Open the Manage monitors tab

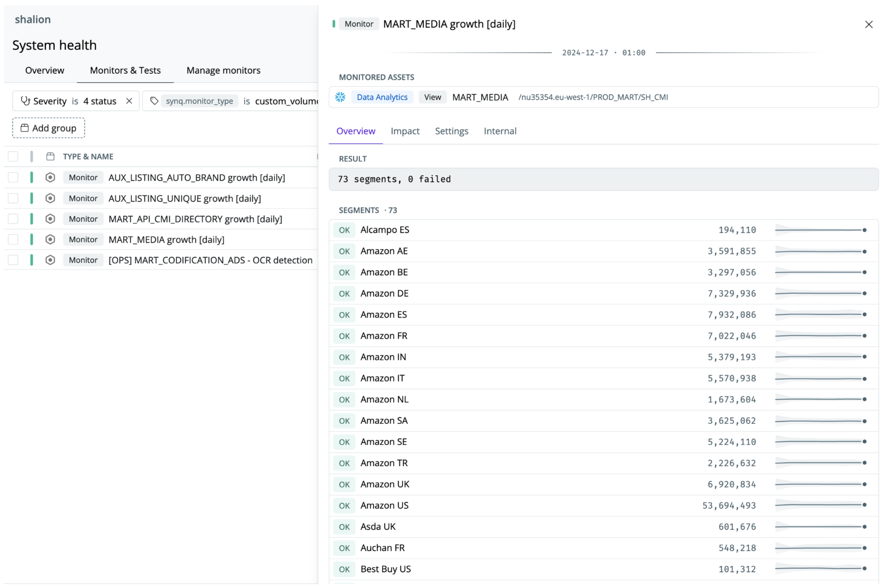pos(223,70)
